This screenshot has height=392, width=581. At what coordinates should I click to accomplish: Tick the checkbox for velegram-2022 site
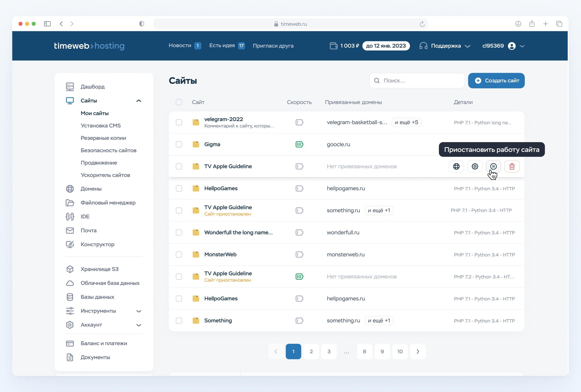[x=179, y=122]
